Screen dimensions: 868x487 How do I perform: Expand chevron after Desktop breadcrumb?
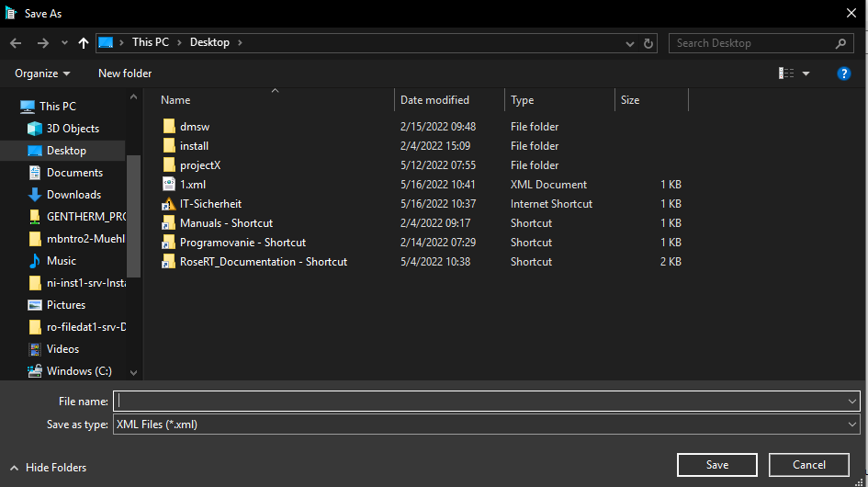tap(240, 42)
